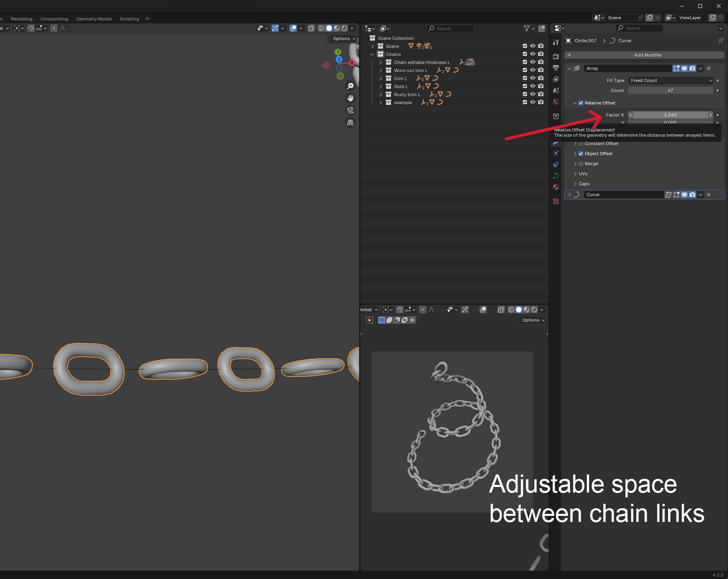The height and width of the screenshot is (579, 728).
Task: Switch to the Compositing workspace tab
Action: 54,19
